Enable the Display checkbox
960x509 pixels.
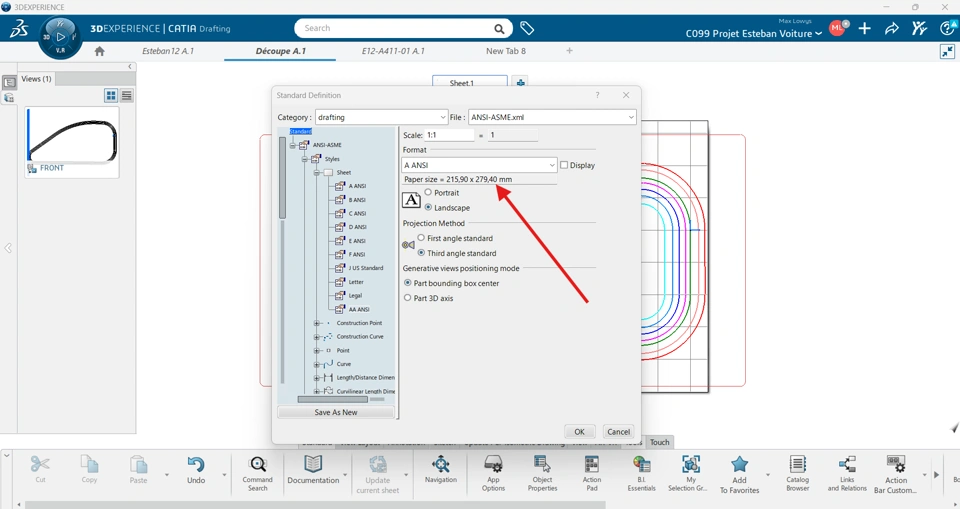coord(564,165)
